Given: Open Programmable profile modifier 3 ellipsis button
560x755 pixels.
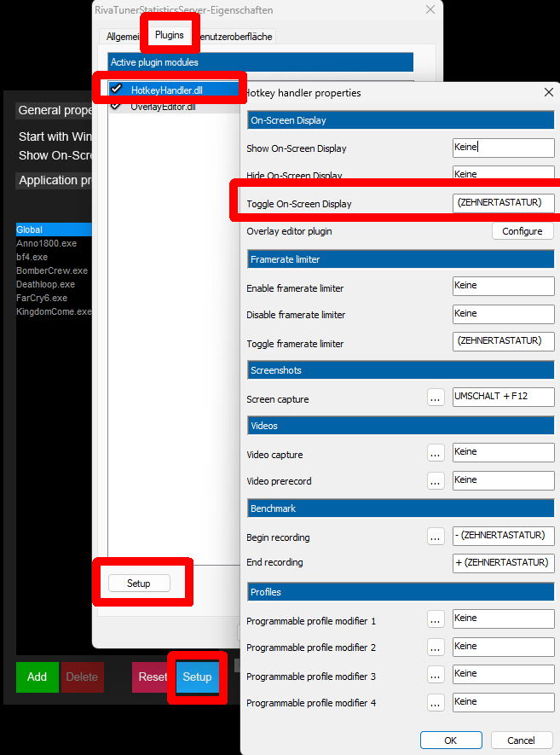Looking at the screenshot, I should point(436,676).
